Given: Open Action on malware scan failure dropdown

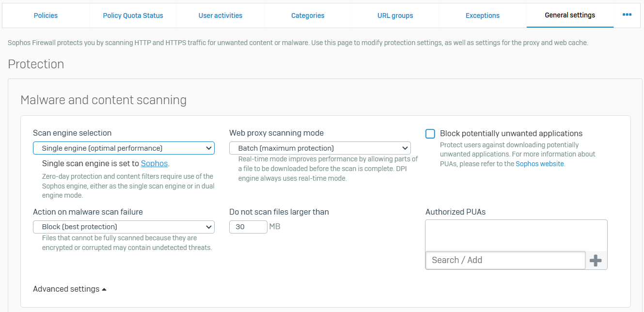Looking at the screenshot, I should 124,227.
